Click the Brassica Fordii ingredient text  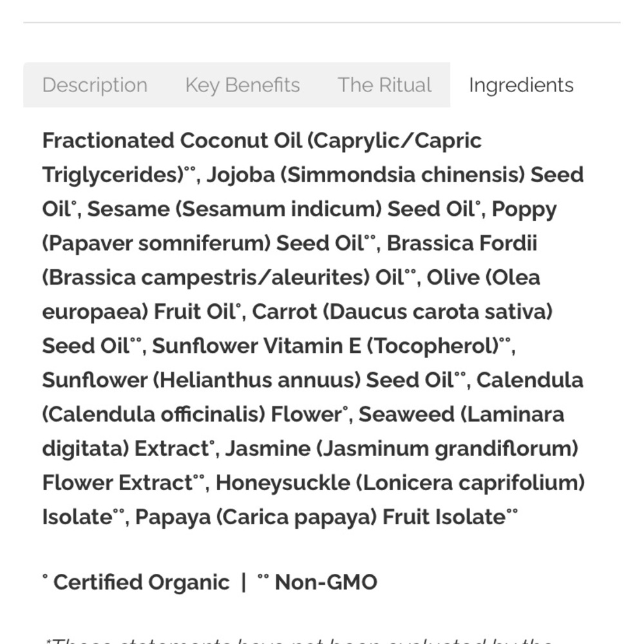pos(462,243)
